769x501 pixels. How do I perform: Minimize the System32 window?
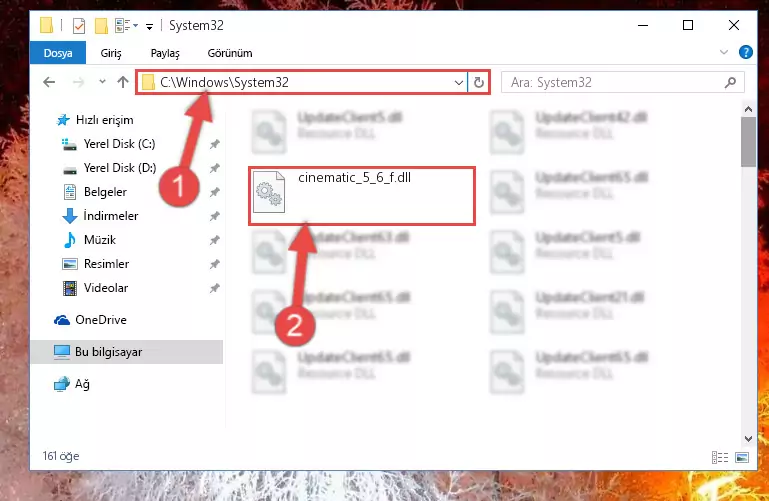[x=643, y=25]
